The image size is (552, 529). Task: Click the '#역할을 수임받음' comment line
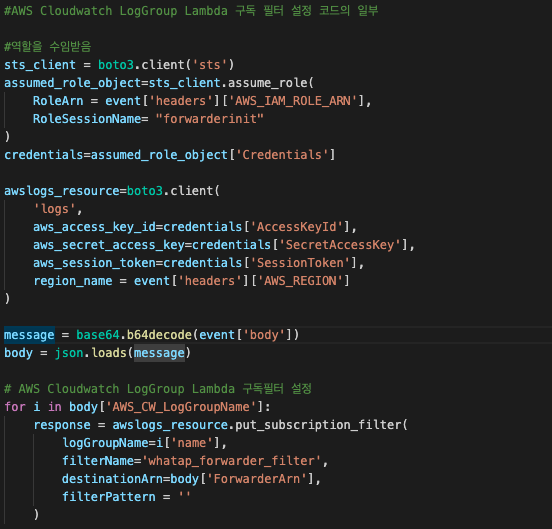[48, 46]
